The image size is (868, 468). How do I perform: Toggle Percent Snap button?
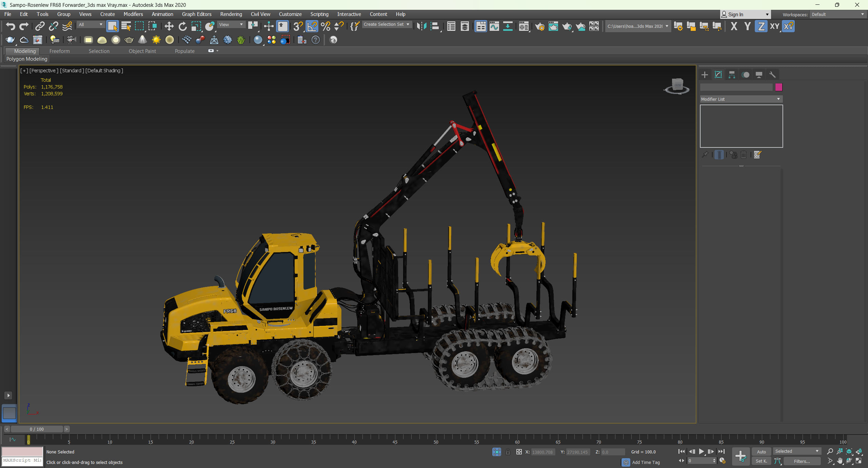click(325, 26)
